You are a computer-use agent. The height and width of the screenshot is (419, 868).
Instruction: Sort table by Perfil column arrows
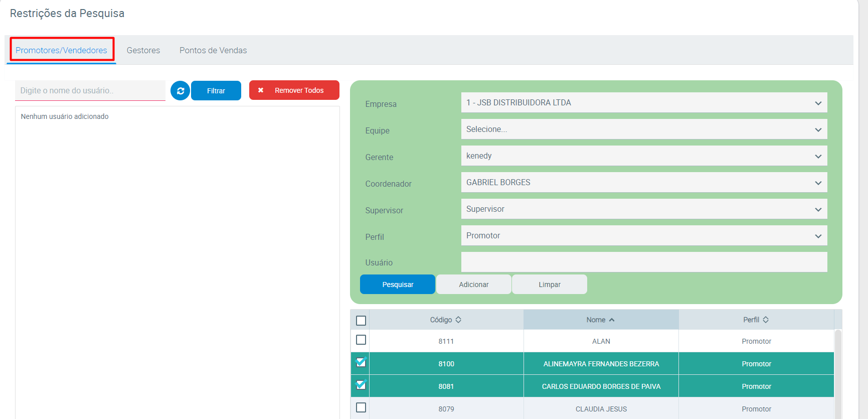[765, 320]
